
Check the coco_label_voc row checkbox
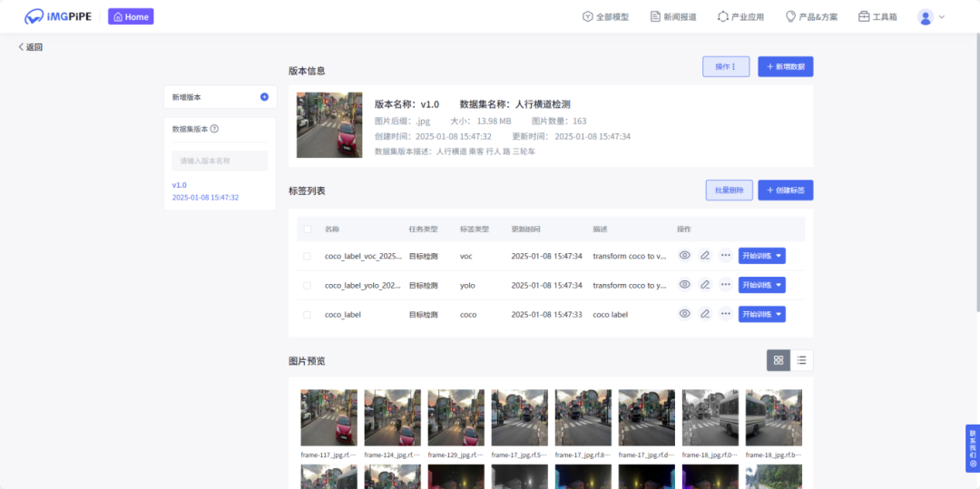point(307,256)
